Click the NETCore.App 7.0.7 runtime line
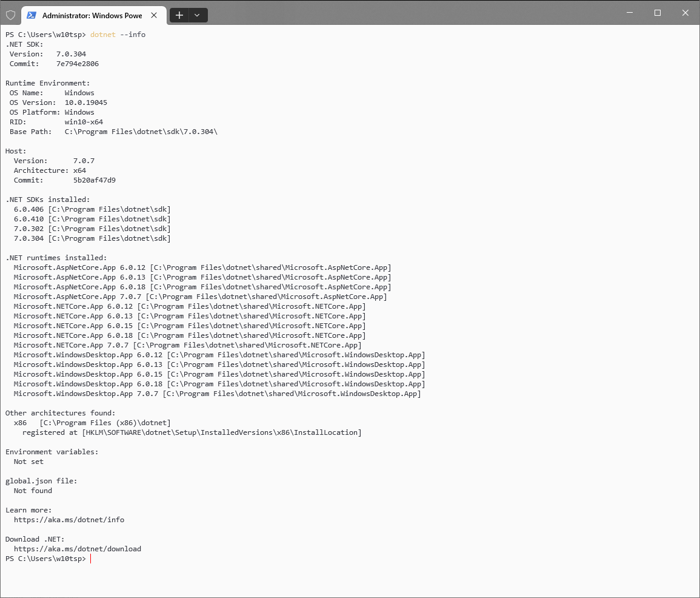Image resolution: width=700 pixels, height=598 pixels. 187,345
